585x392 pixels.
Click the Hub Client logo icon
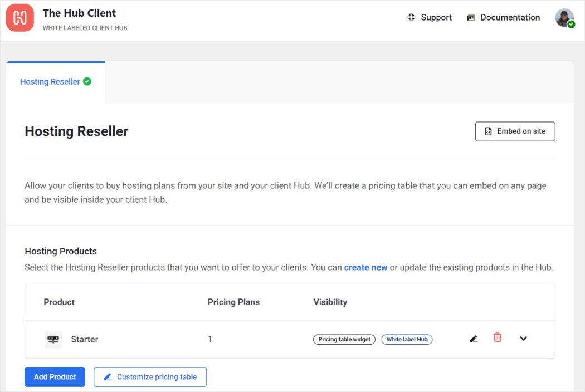pyautogui.click(x=19, y=17)
